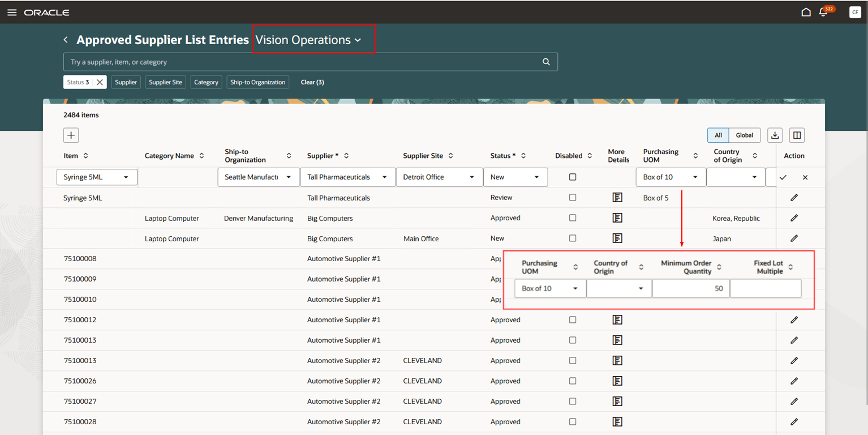Check Disabled box in the new row

click(573, 177)
